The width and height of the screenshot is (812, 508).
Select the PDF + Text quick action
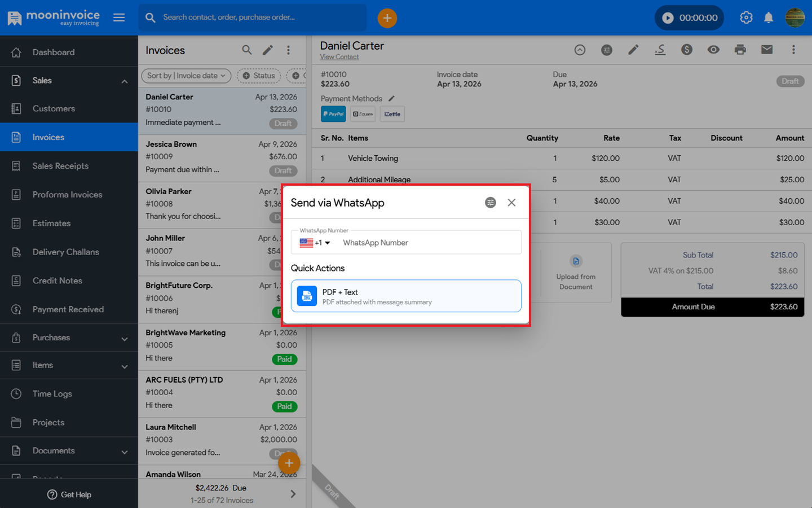click(406, 296)
